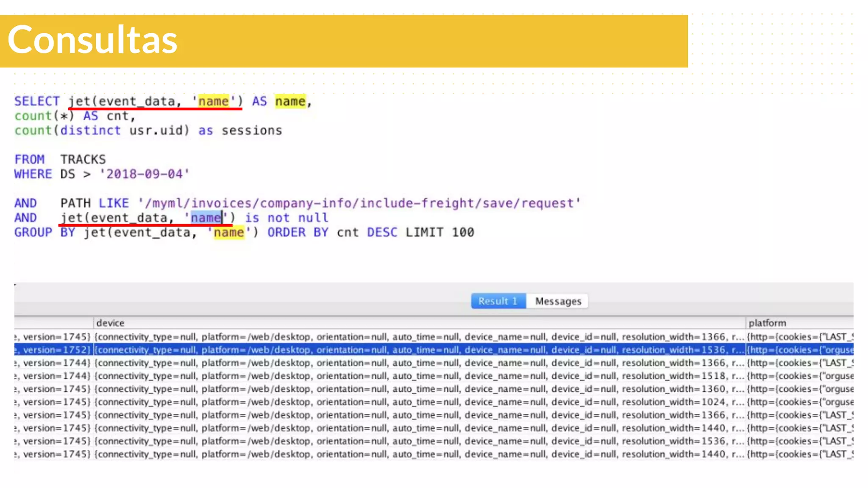Click the SELECT keyword in the query
Screen dimensions: 868x488
tap(37, 101)
